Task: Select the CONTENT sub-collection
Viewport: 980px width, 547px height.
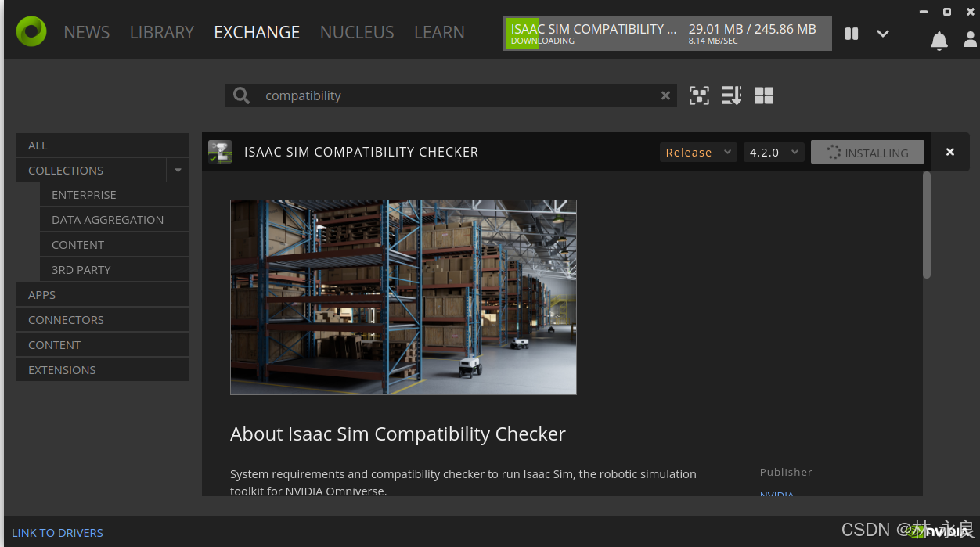Action: (x=114, y=245)
